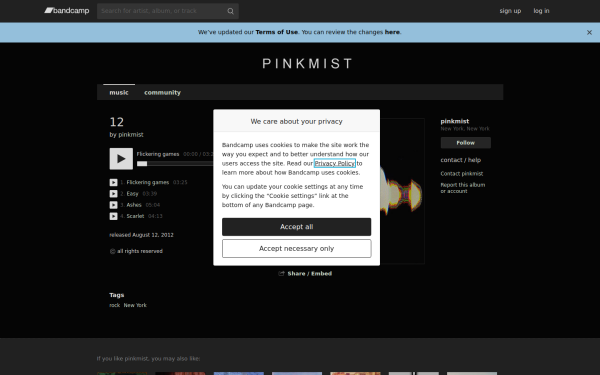Play the album with the large play button

click(x=121, y=159)
